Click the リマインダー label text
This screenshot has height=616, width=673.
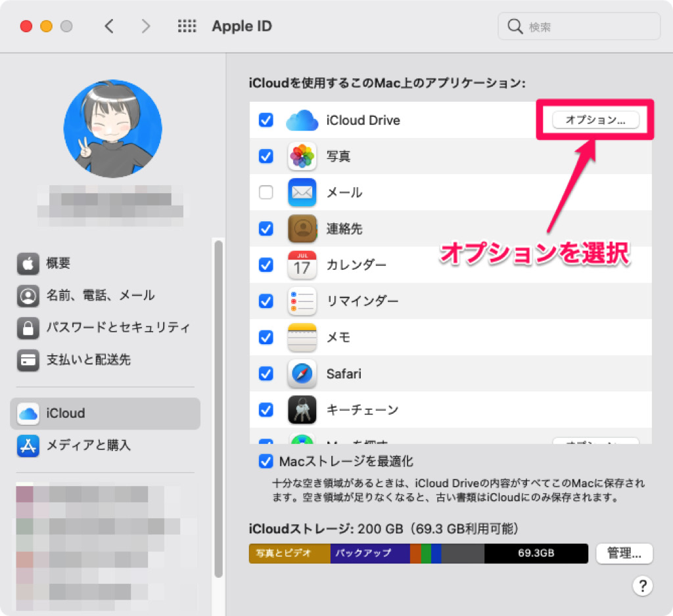362,301
